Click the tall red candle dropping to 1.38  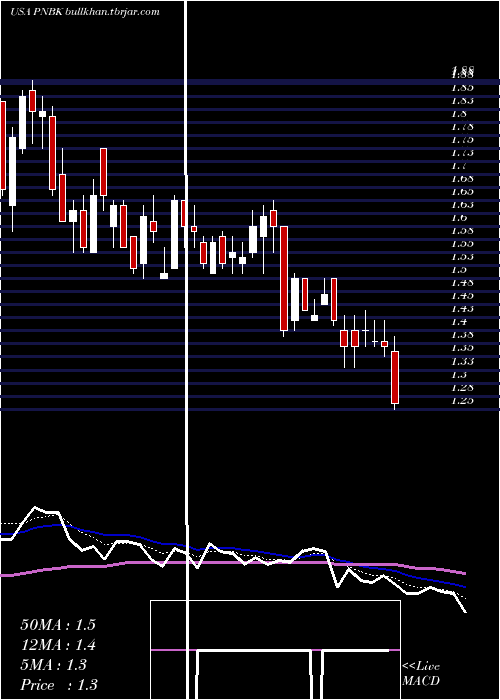(284, 278)
